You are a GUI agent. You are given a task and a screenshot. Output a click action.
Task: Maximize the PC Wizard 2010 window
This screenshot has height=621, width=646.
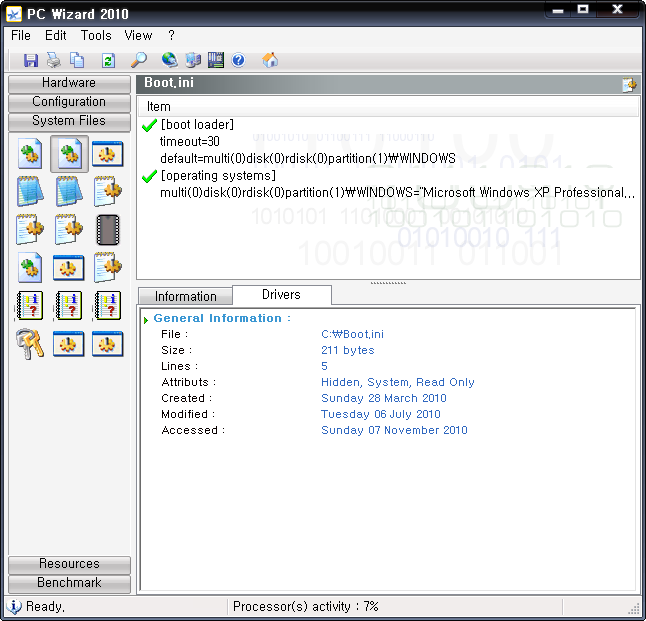pos(583,10)
